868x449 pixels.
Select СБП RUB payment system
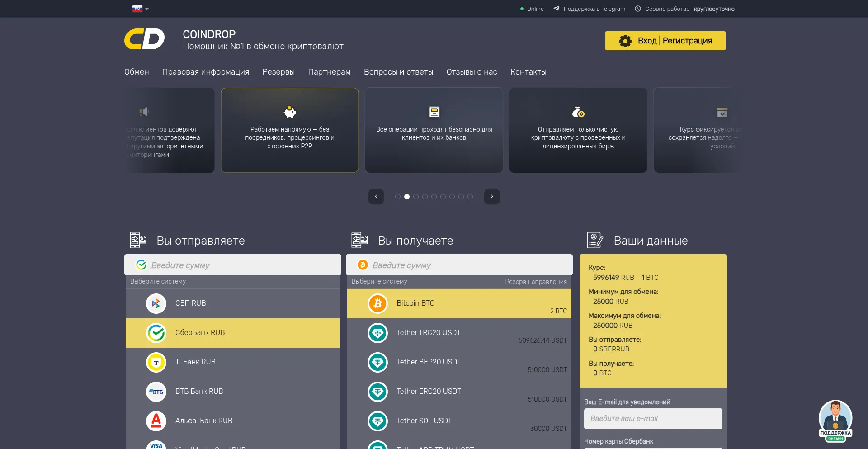click(x=233, y=303)
